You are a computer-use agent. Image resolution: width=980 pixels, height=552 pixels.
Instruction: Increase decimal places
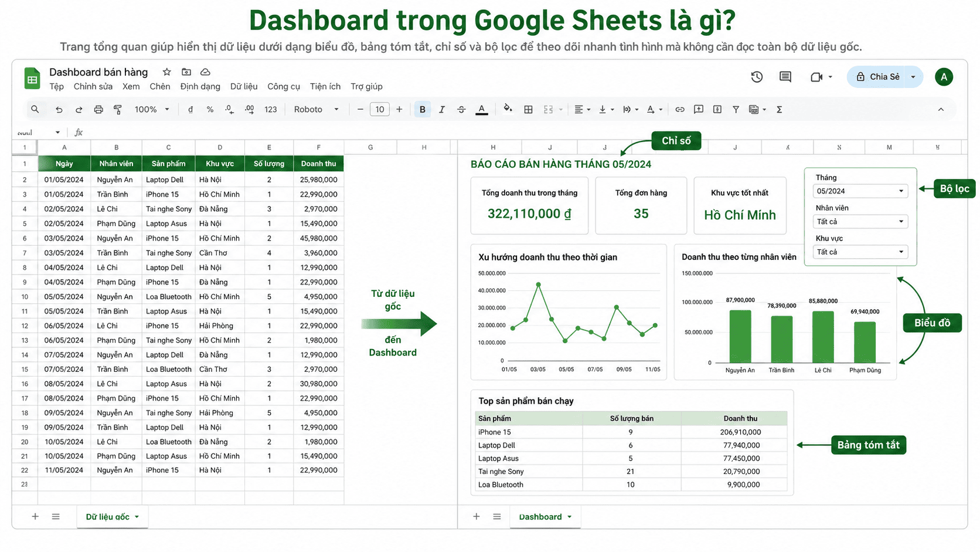coord(250,110)
